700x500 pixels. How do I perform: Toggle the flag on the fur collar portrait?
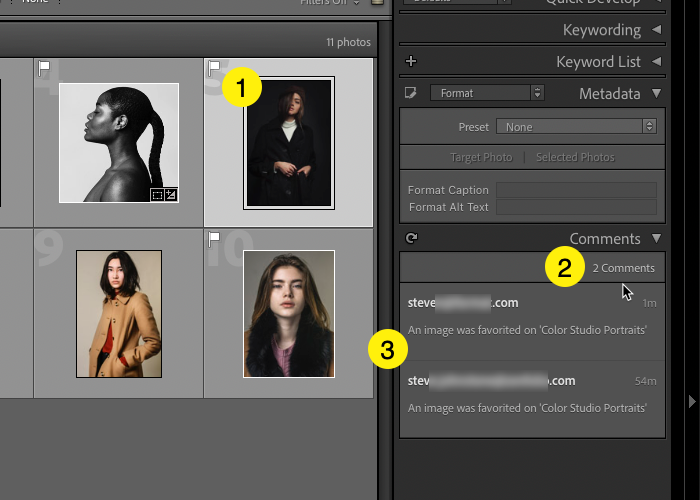coord(214,239)
